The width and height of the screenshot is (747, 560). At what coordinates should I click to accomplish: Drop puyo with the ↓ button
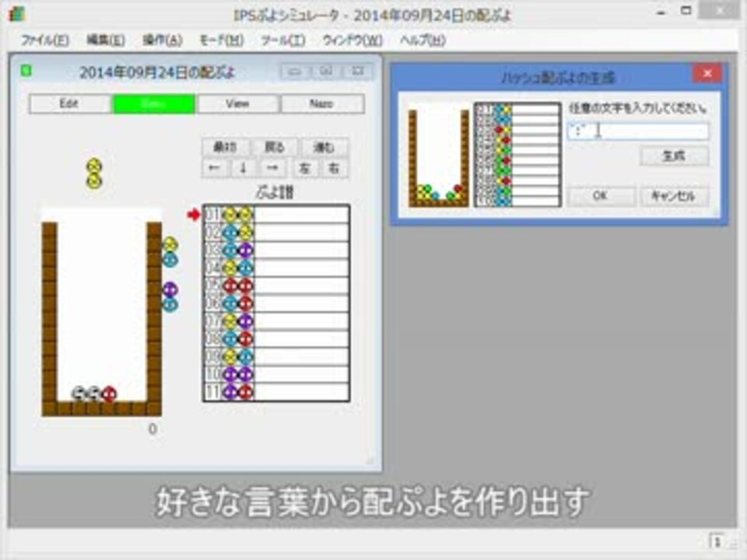click(x=244, y=168)
